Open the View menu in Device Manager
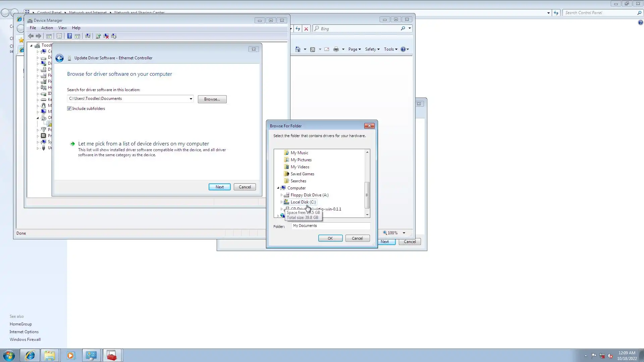The image size is (644, 362). 62,28
